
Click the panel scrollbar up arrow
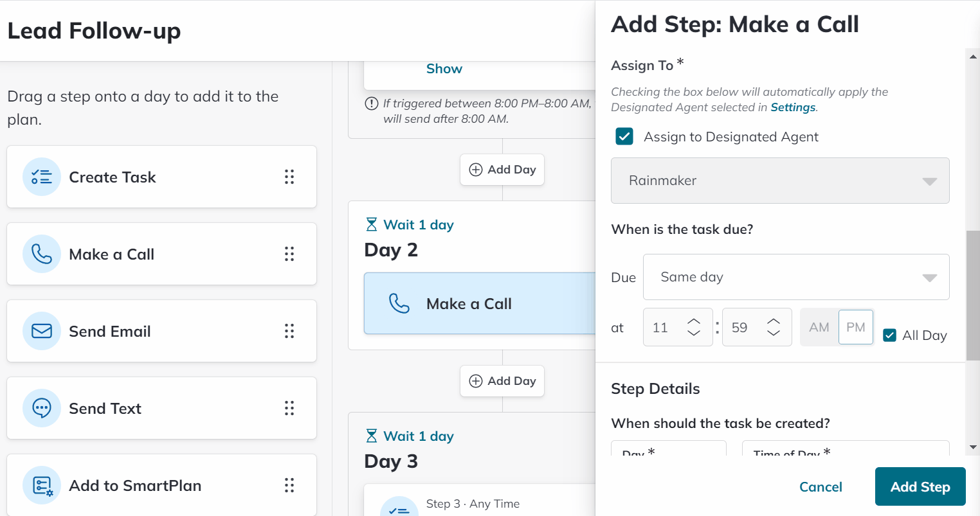click(973, 56)
